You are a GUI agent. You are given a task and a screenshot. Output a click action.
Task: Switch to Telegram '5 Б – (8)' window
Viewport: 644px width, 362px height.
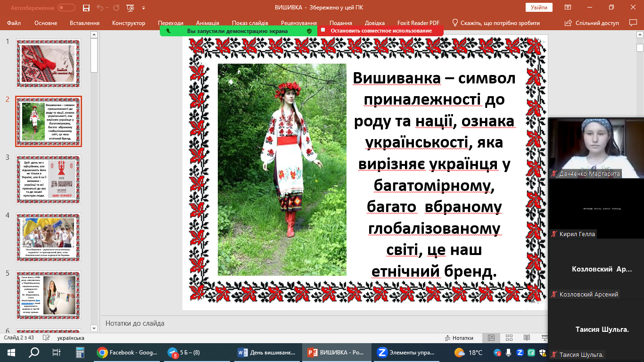[x=198, y=353]
